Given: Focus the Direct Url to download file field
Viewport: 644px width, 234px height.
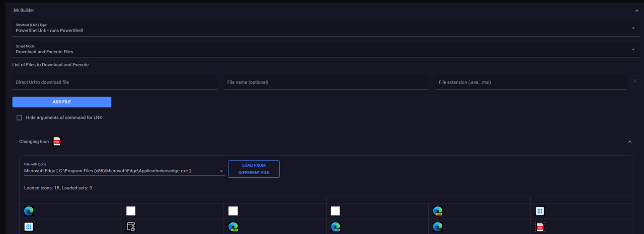Looking at the screenshot, I should [115, 82].
